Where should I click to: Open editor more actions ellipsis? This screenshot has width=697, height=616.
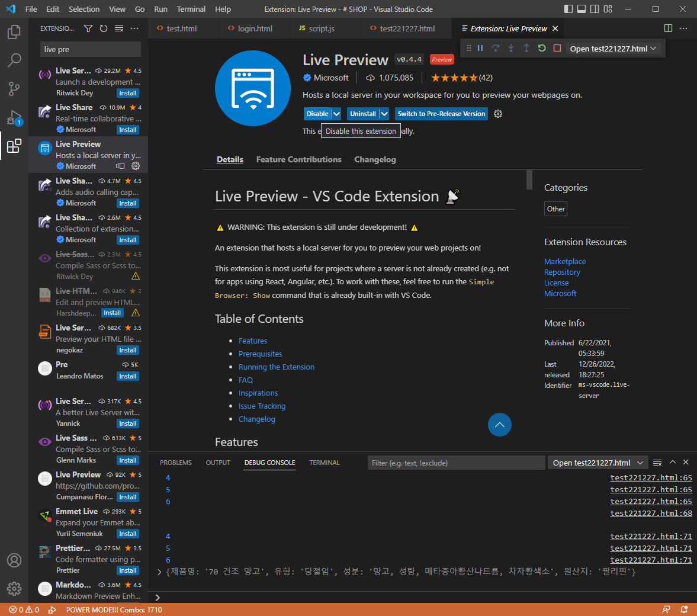683,28
